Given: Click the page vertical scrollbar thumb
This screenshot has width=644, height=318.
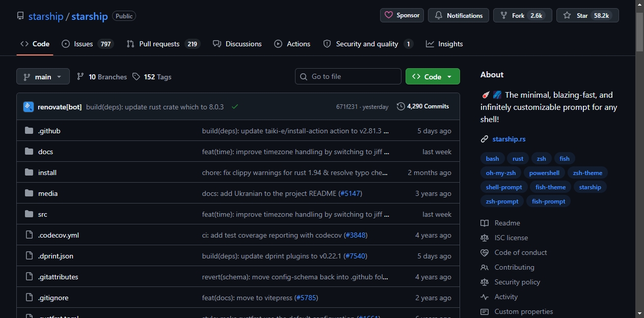Looking at the screenshot, I should tap(639, 32).
